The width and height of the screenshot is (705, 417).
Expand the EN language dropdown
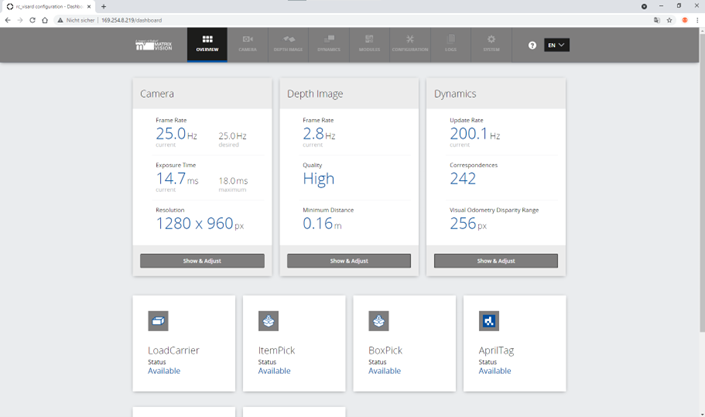point(556,45)
